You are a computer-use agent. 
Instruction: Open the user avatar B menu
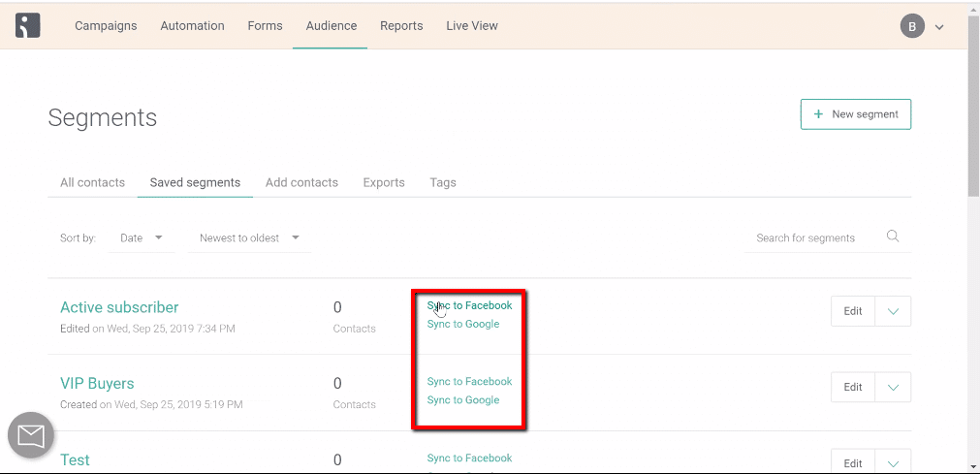912,26
